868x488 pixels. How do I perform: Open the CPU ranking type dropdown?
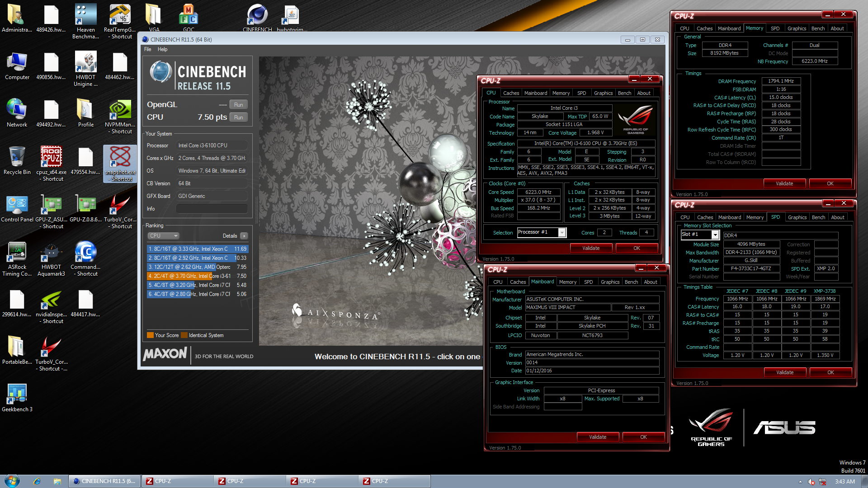click(x=164, y=236)
